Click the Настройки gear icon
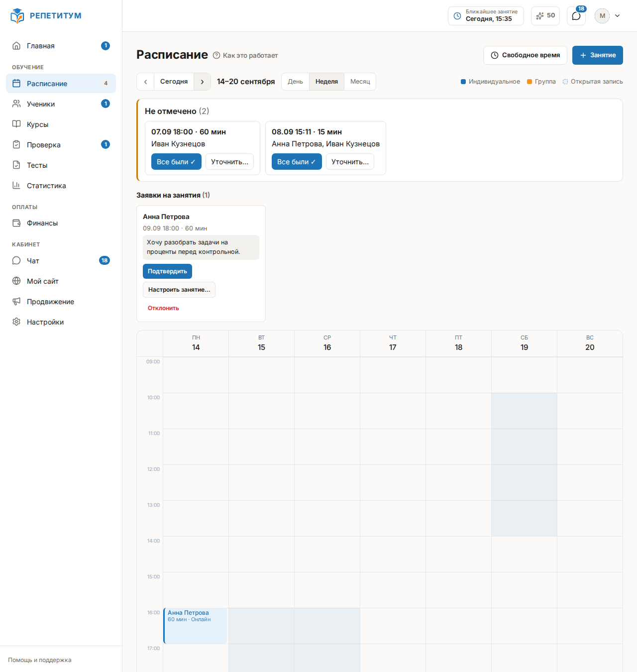Viewport: 637px width, 672px height. click(x=16, y=322)
